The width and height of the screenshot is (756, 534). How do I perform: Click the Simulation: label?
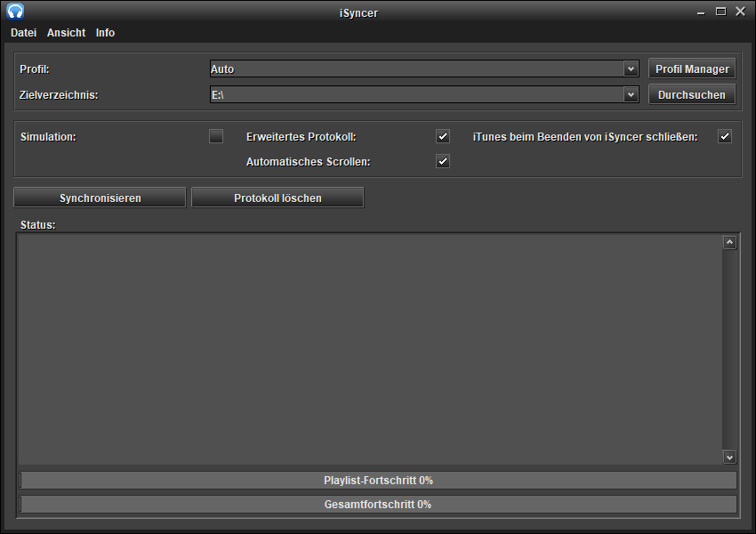pyautogui.click(x=48, y=136)
